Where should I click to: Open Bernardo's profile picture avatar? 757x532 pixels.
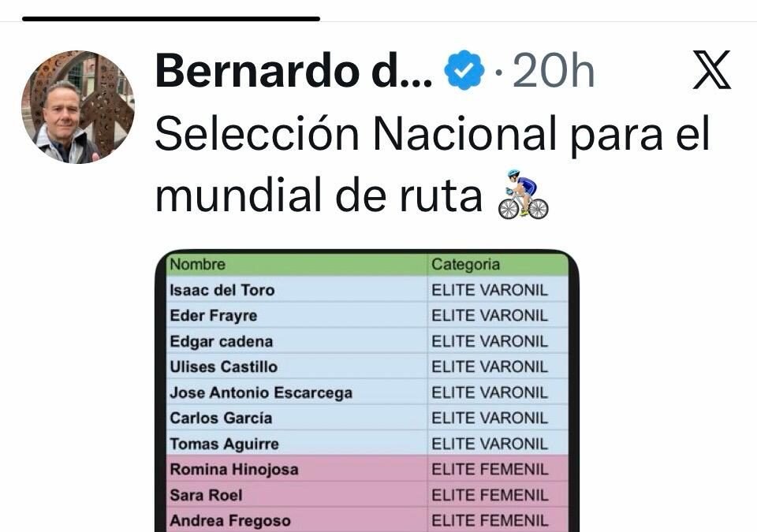tap(78, 106)
